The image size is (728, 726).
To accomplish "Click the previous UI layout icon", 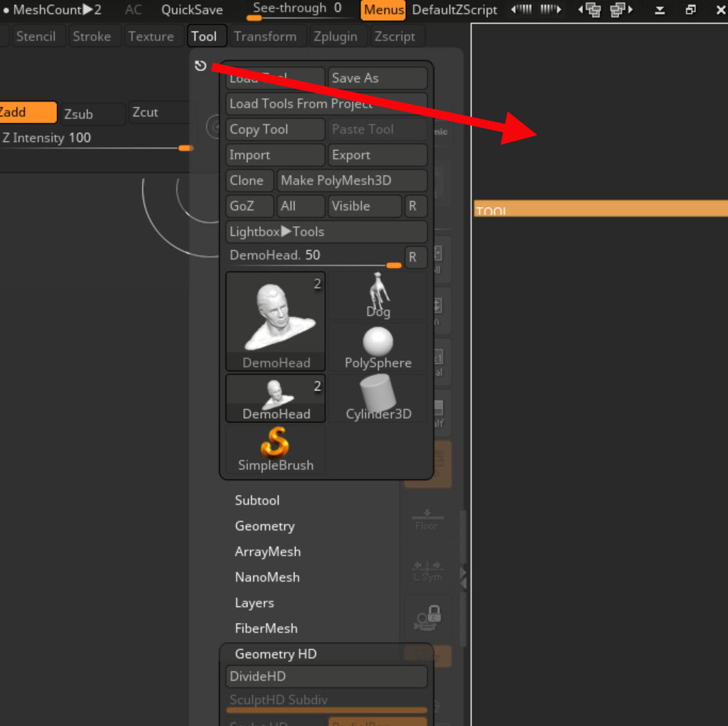I will [521, 9].
